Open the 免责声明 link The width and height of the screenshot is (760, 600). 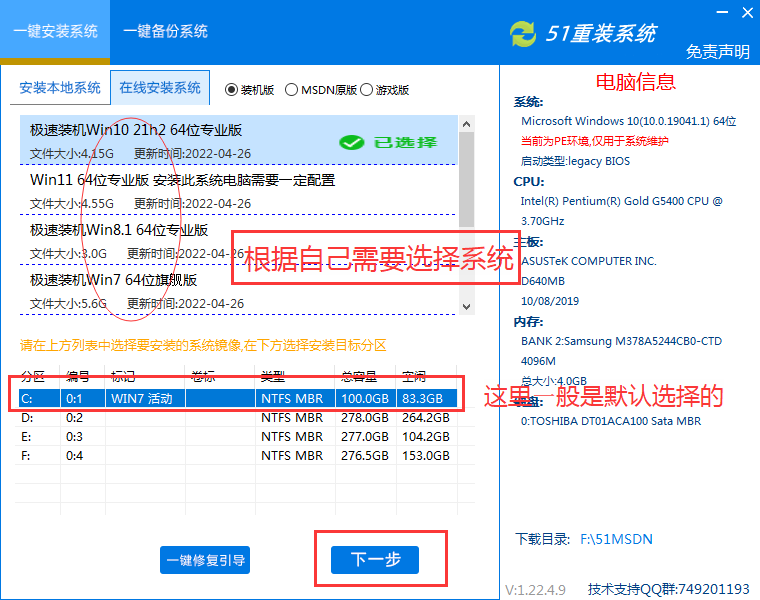point(718,51)
